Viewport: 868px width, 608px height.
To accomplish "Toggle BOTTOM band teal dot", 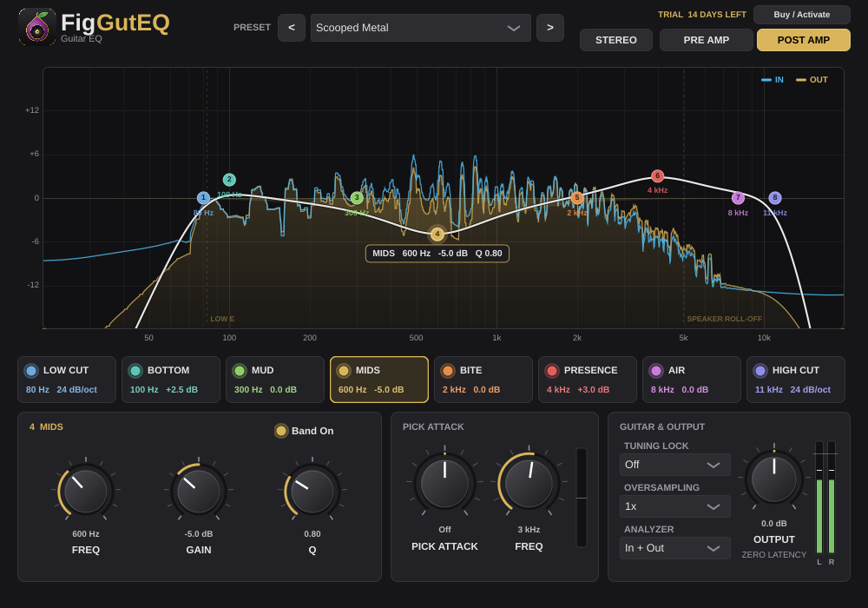I will 135,371.
